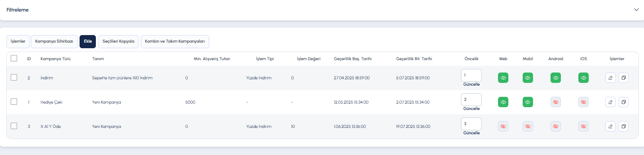Click the Öncelik column header
Image resolution: width=644 pixels, height=155 pixels.
[x=471, y=59]
